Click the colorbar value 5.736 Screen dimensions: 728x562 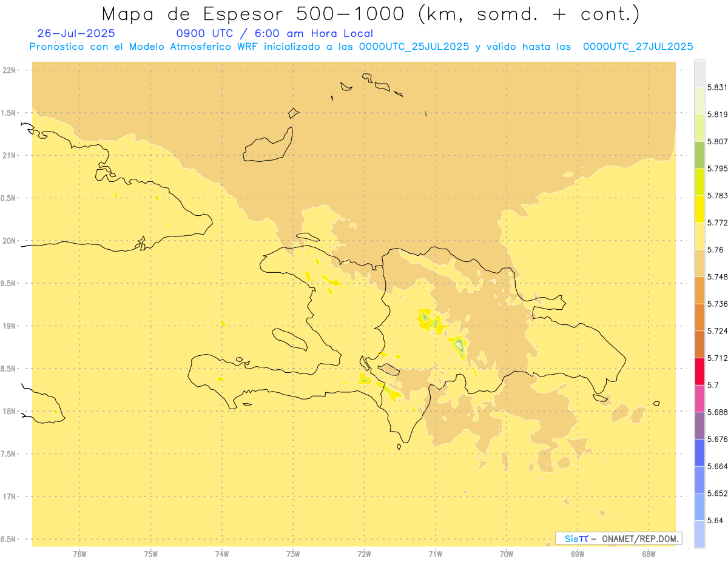click(718, 304)
